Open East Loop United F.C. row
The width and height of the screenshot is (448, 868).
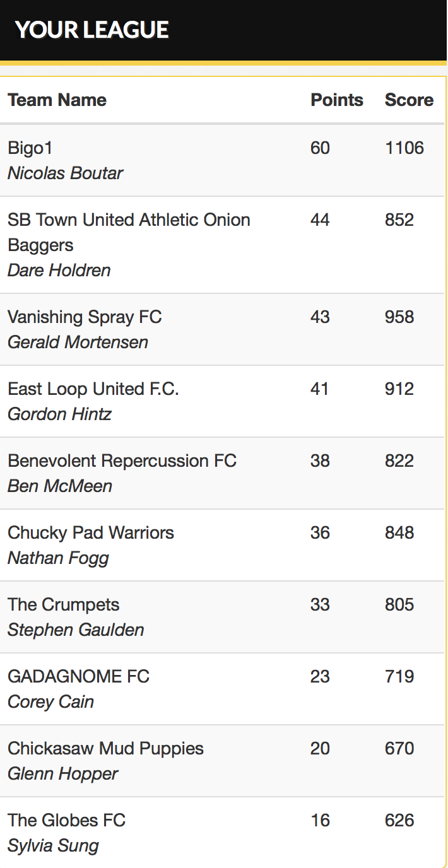point(93,389)
